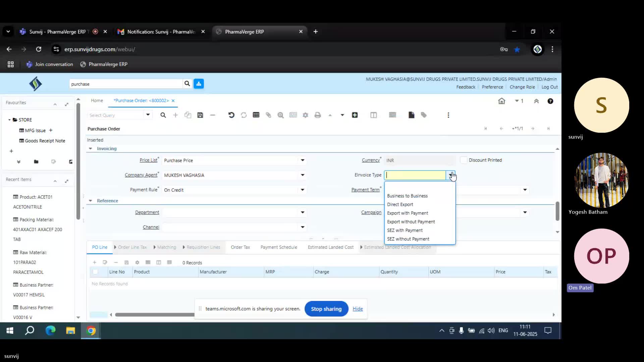Open the Channel dropdown arrow
The height and width of the screenshot is (362, 644).
[303, 227]
